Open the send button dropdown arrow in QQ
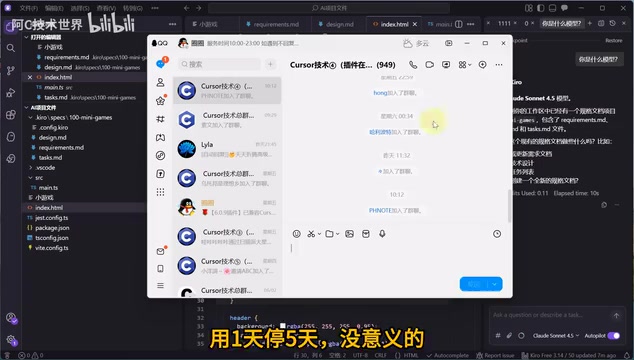Image resolution: width=634 pixels, height=360 pixels. pos(495,284)
